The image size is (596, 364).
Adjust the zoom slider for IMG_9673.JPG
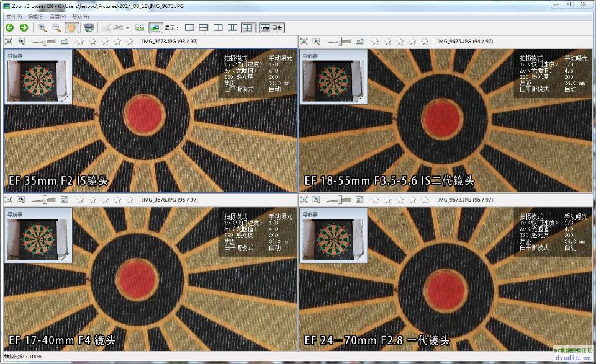tap(43, 42)
